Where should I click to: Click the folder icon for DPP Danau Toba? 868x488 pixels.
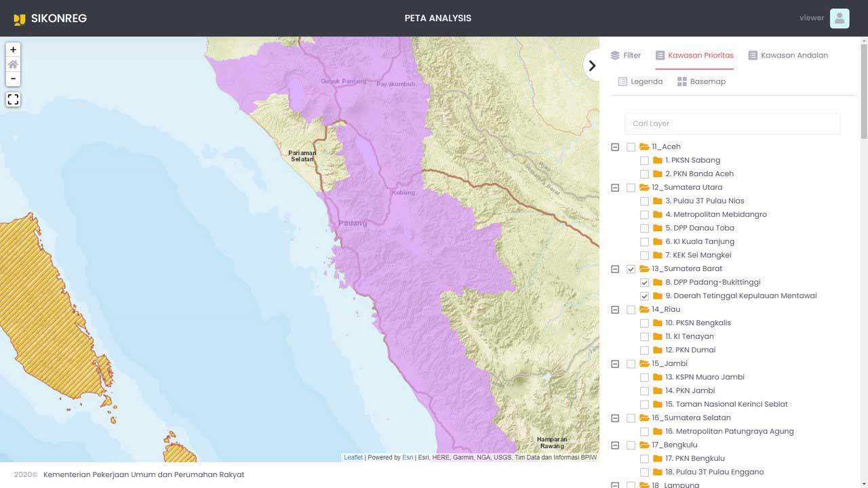click(x=657, y=228)
